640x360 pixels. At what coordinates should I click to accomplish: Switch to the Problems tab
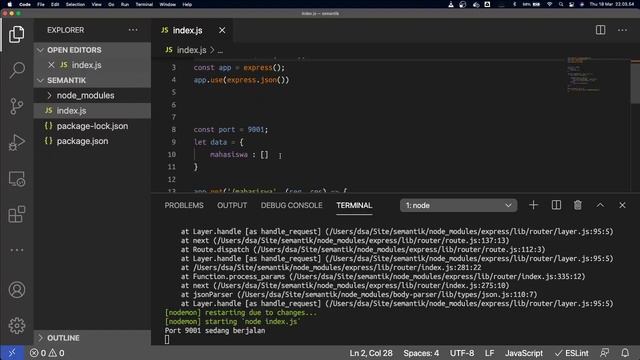184,205
